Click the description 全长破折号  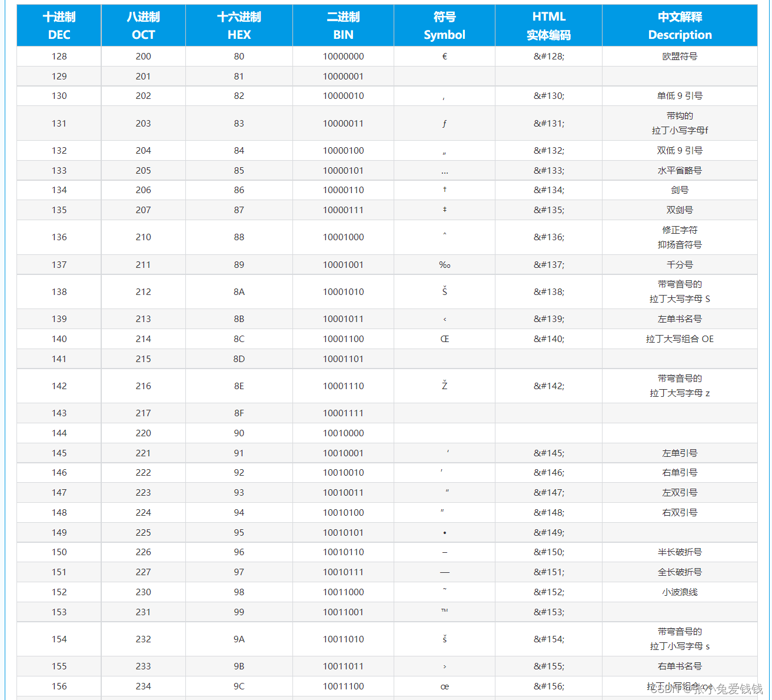[680, 572]
